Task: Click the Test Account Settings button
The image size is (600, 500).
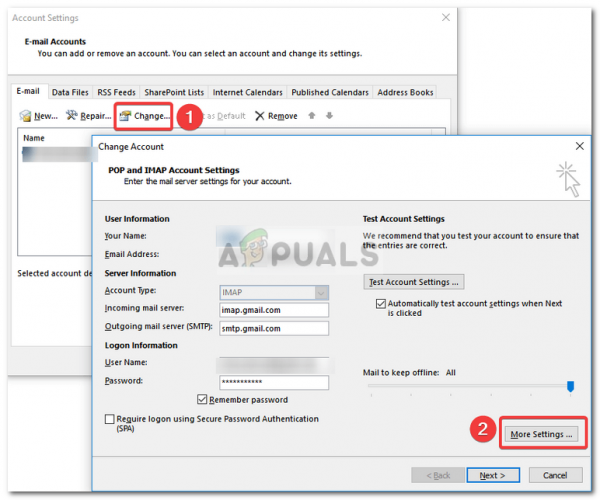Action: tap(414, 282)
